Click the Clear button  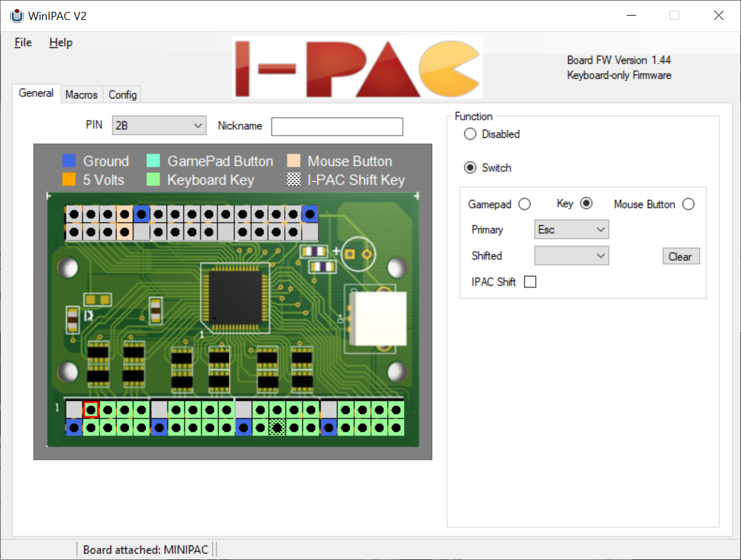[x=680, y=257]
